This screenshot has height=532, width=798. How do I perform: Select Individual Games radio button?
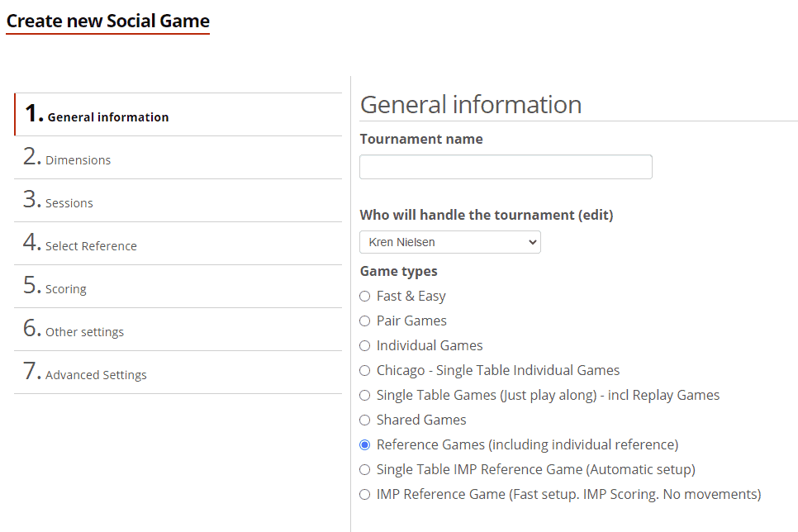(x=365, y=346)
